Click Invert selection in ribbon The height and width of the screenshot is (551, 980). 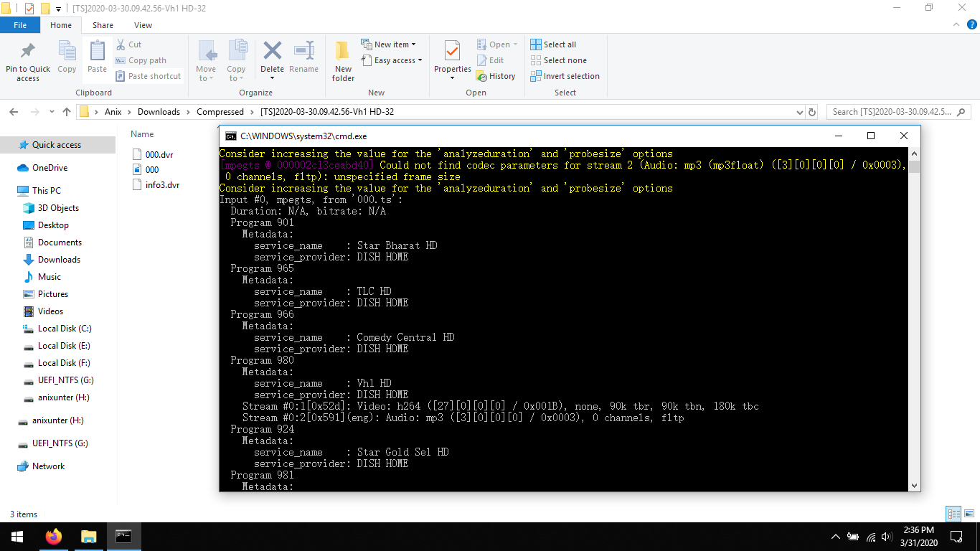[565, 76]
